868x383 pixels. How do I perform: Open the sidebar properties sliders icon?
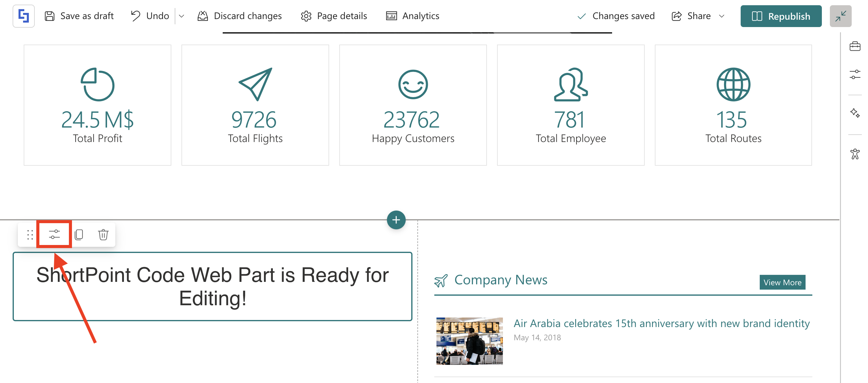click(x=855, y=74)
